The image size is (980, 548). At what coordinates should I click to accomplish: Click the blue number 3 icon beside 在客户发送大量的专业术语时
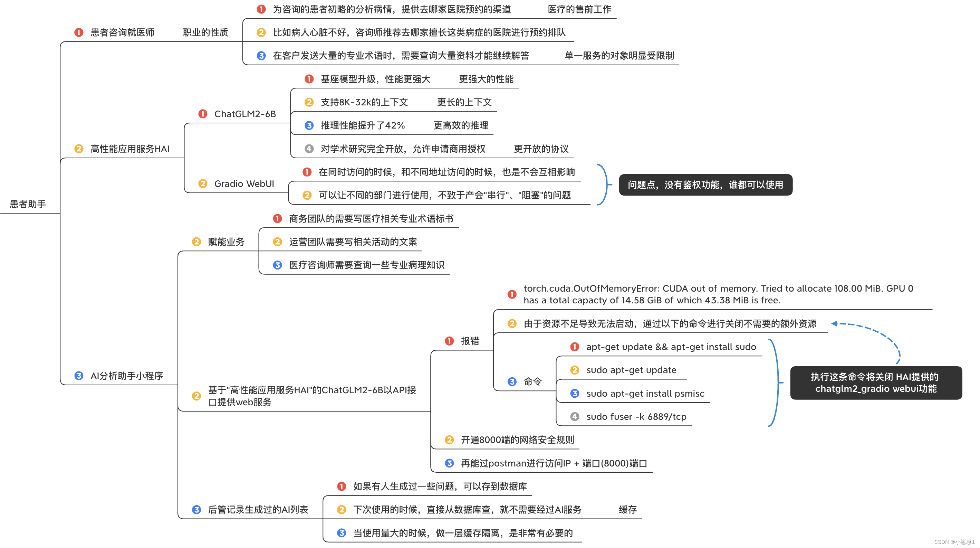(x=261, y=56)
